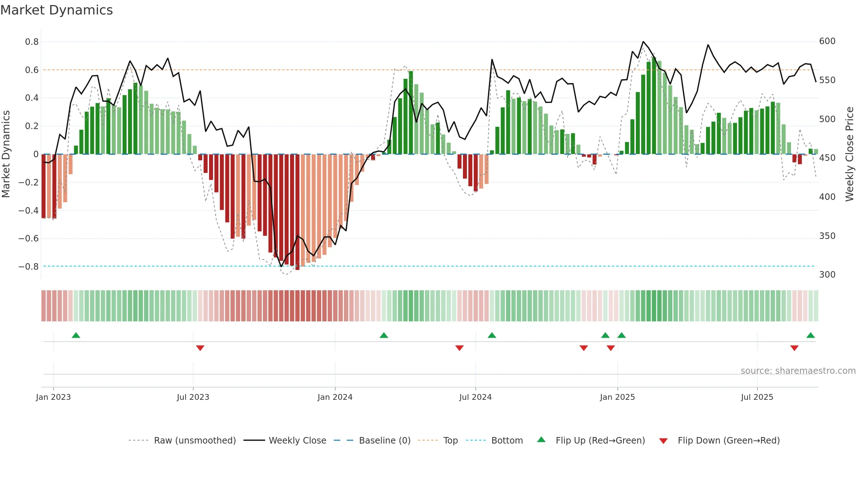Click the 0.6 left axis tick label

[x=32, y=70]
